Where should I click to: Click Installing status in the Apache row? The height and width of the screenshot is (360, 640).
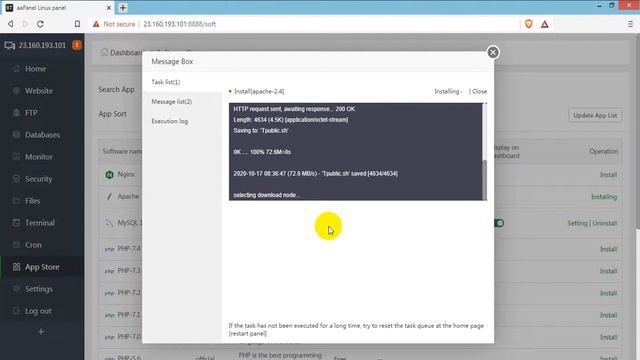tap(604, 197)
